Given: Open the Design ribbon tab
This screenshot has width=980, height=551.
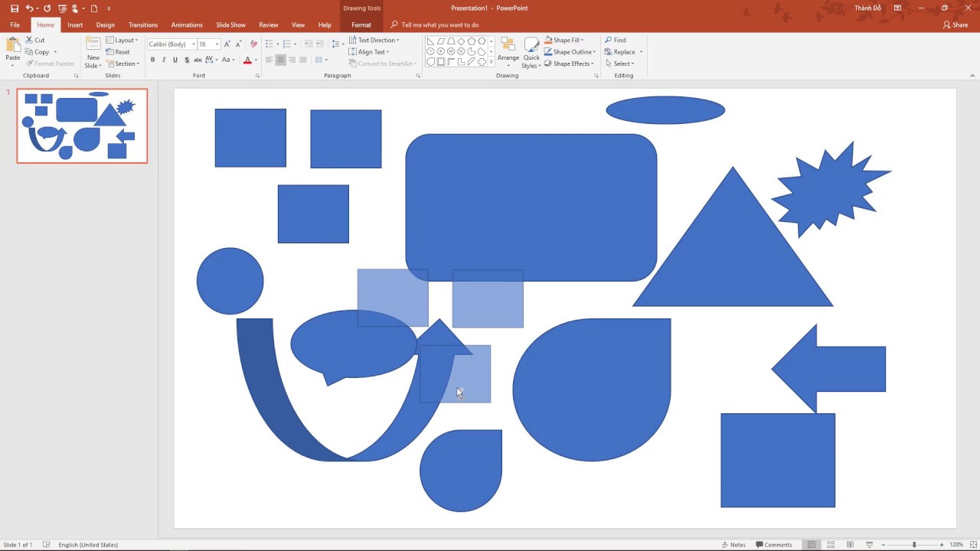Looking at the screenshot, I should pos(105,24).
